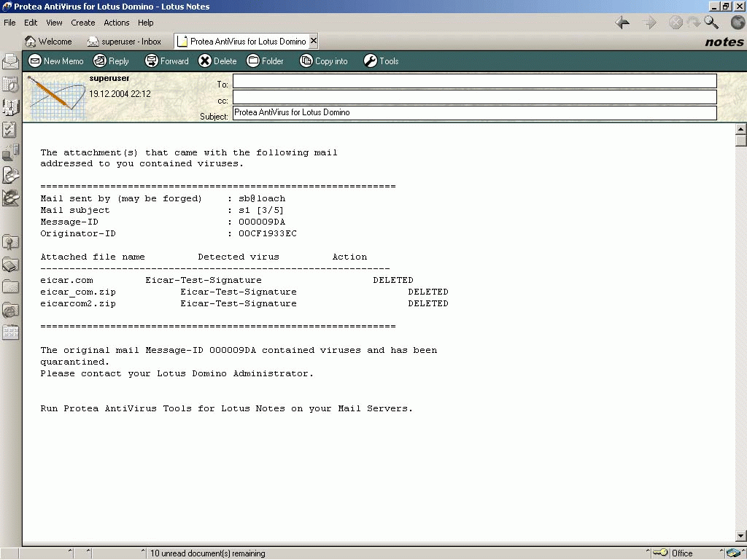Viewport: 747px width, 560px height.
Task: Click the Forward action button
Action: click(167, 61)
